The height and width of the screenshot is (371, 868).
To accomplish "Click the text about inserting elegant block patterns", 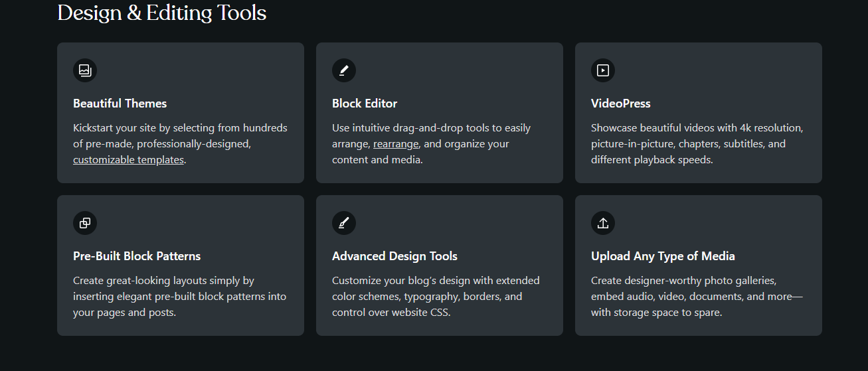I will 179,297.
